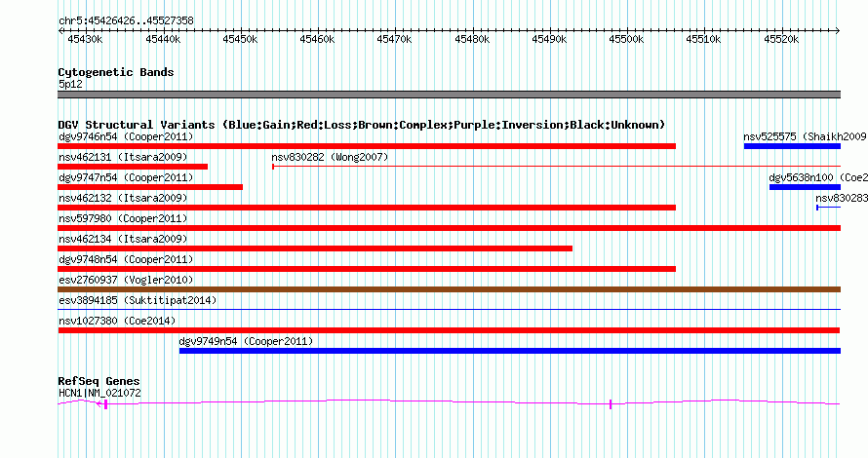Open the dgv9747n54 (Cooper2011) label
Screen dimensions: 868x458
126,177
